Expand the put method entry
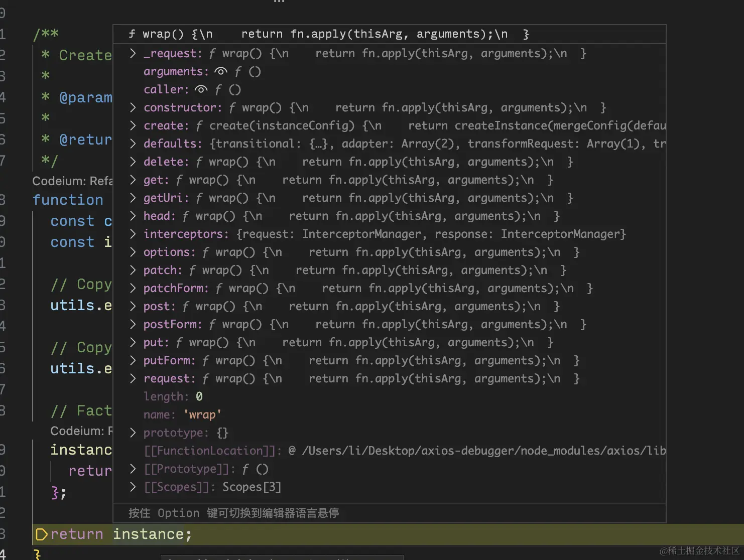This screenshot has width=744, height=560. pyautogui.click(x=133, y=343)
